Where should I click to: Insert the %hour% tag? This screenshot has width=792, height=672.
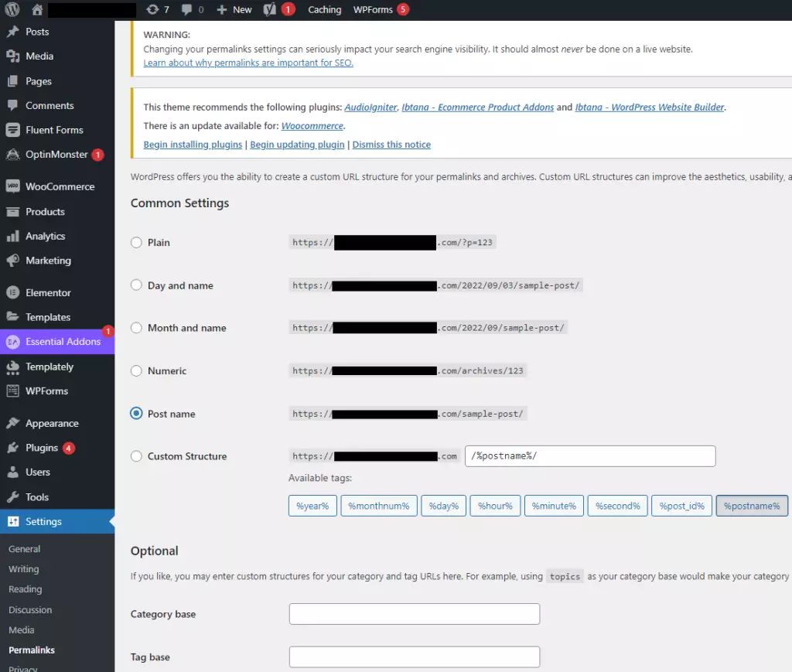[495, 506]
